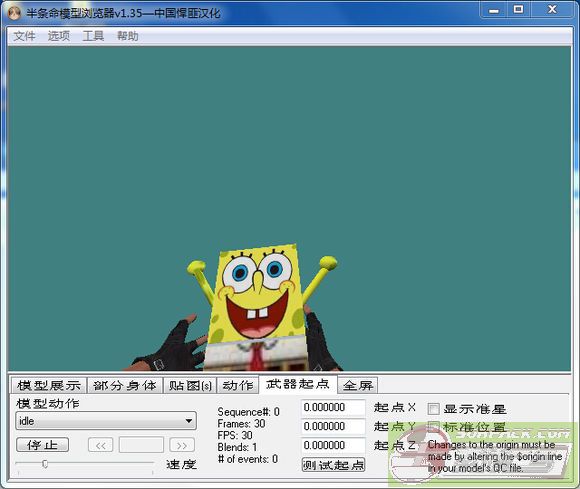Open the 文件 menu

pos(24,36)
